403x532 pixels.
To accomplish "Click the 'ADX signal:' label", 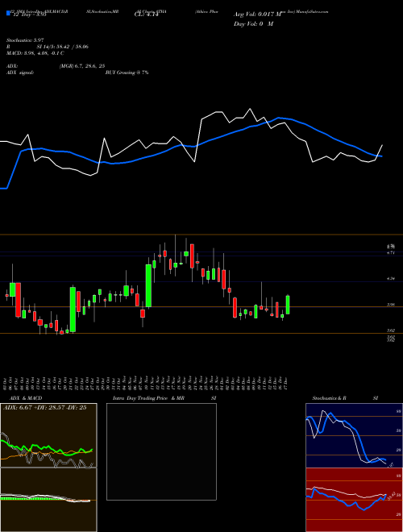I will pos(20,73).
